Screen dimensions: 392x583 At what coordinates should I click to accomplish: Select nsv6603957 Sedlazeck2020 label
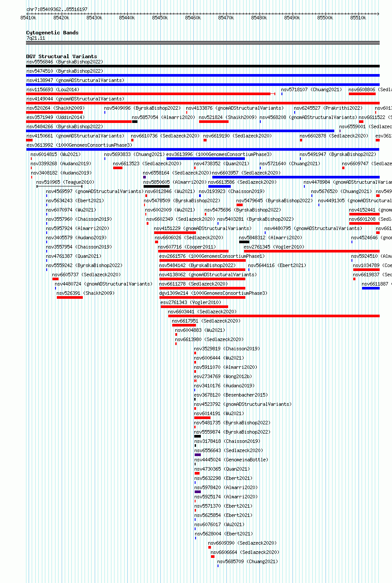coord(246,173)
